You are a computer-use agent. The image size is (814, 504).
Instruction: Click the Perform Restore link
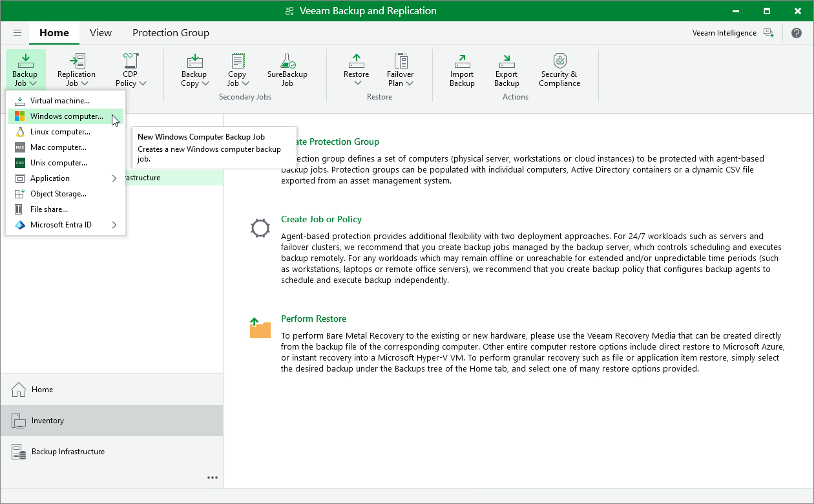pos(313,319)
